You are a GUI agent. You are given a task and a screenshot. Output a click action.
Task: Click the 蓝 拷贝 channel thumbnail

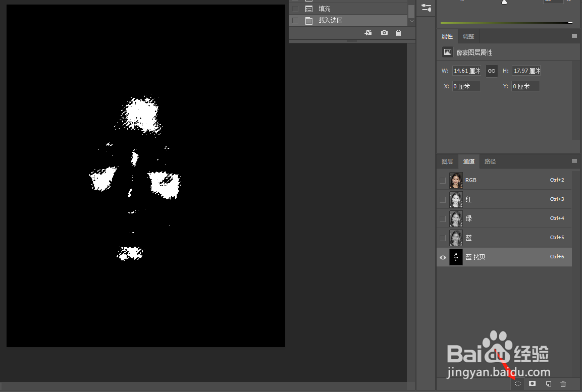[x=456, y=257]
